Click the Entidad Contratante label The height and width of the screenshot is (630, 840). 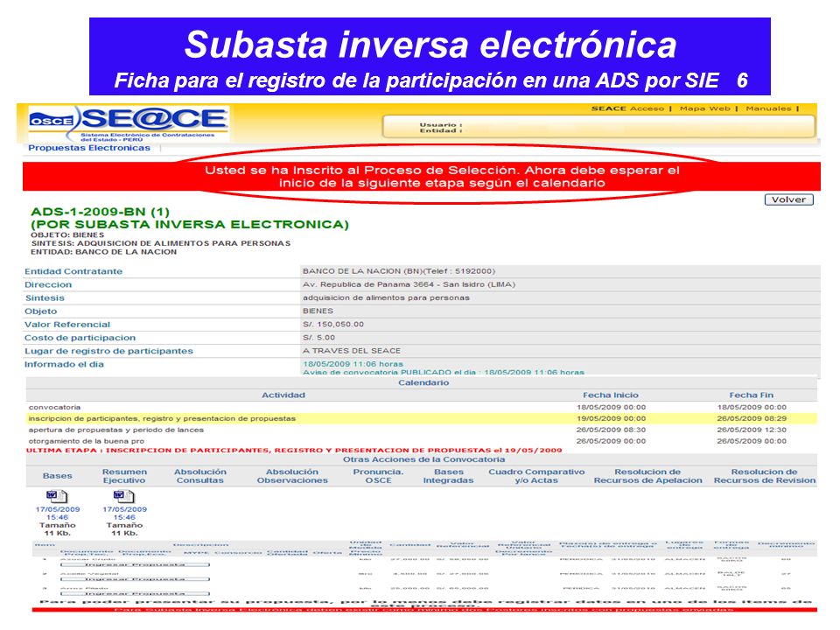pyautogui.click(x=73, y=271)
